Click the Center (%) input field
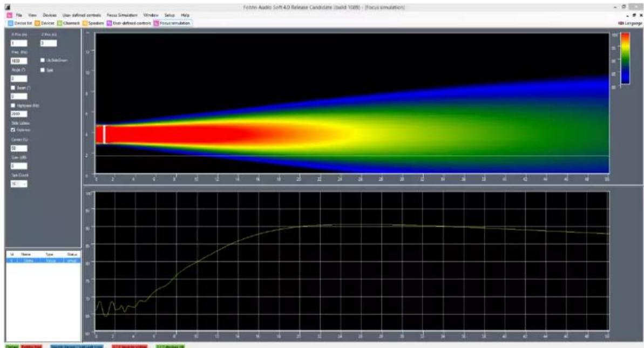Screen dimensions: 644x348 19,148
